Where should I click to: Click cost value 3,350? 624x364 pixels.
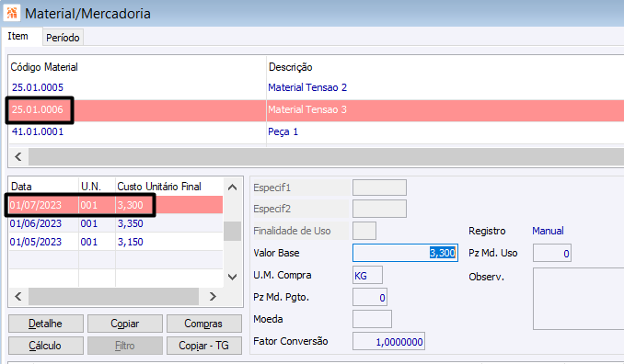130,223
